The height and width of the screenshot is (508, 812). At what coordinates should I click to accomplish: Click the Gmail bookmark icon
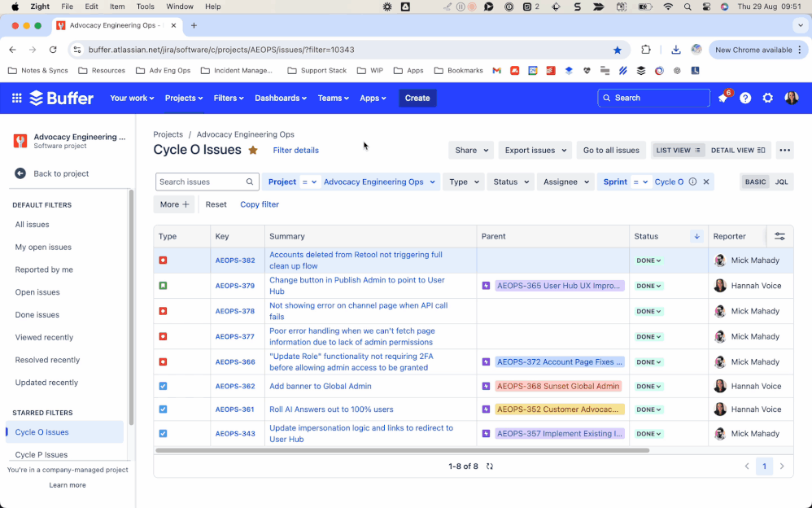pos(496,71)
